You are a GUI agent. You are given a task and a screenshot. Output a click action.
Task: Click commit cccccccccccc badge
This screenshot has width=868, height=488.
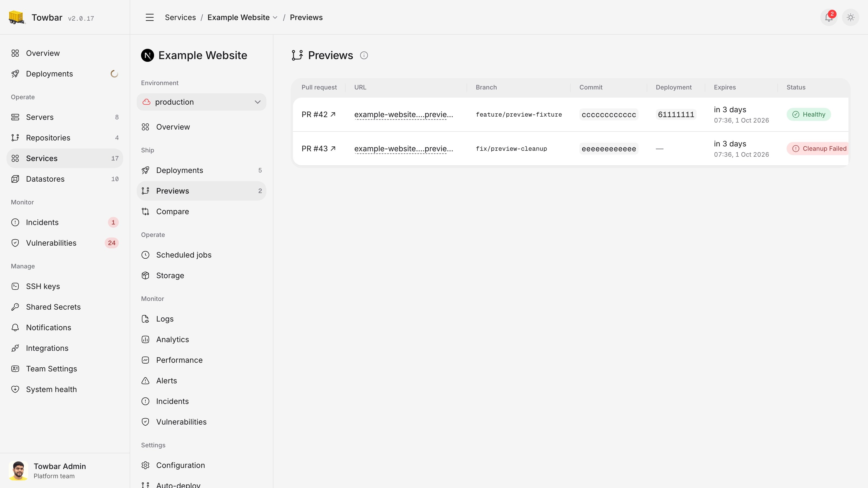(x=608, y=114)
